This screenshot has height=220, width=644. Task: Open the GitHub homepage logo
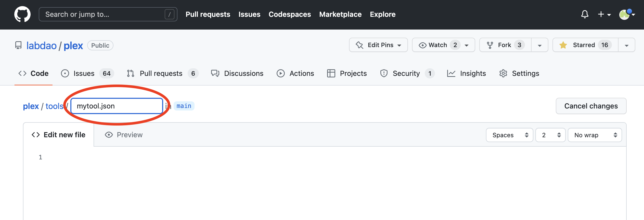(x=22, y=14)
